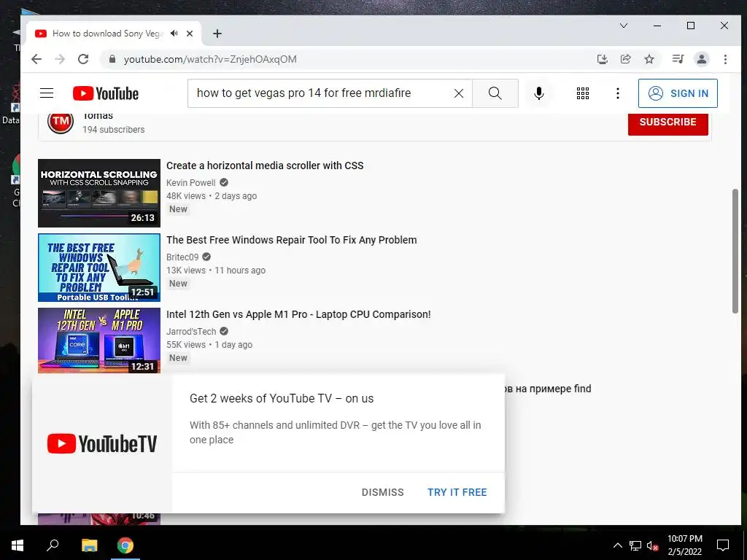Open the Kevin Powell channel name
Image resolution: width=747 pixels, height=560 pixels.
pos(190,183)
